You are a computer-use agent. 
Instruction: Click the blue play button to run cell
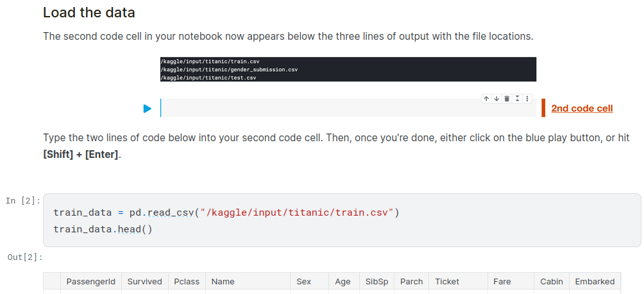[148, 108]
